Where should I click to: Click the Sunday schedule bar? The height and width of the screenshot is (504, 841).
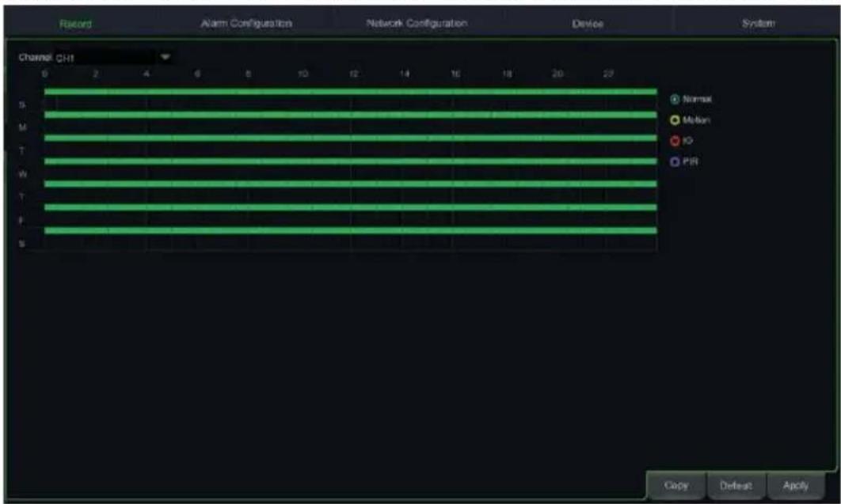348,93
